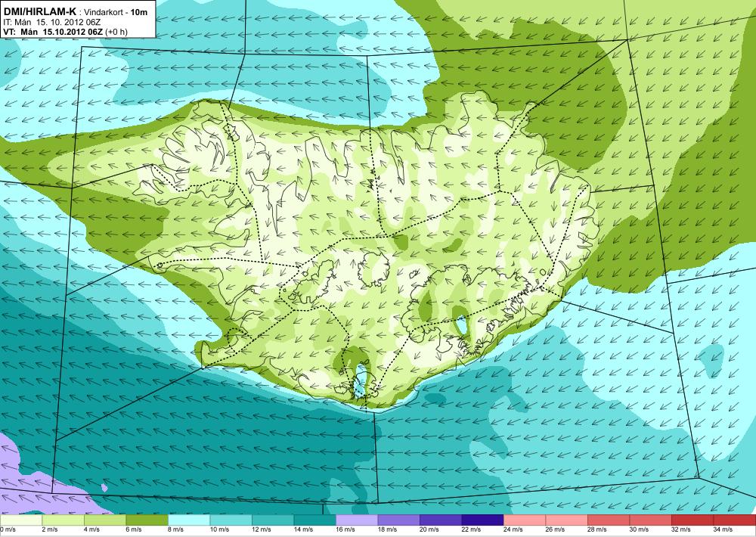Click the swatch above the 34 m/s label
756x537 pixels.
[x=734, y=520]
